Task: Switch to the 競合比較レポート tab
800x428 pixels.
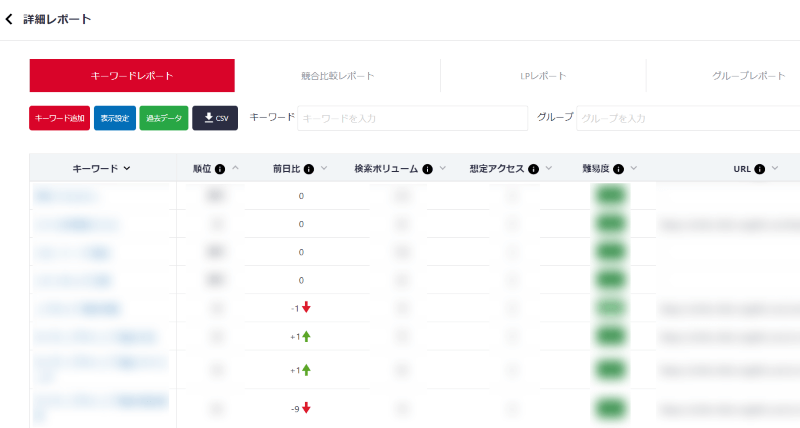Action: [338, 76]
